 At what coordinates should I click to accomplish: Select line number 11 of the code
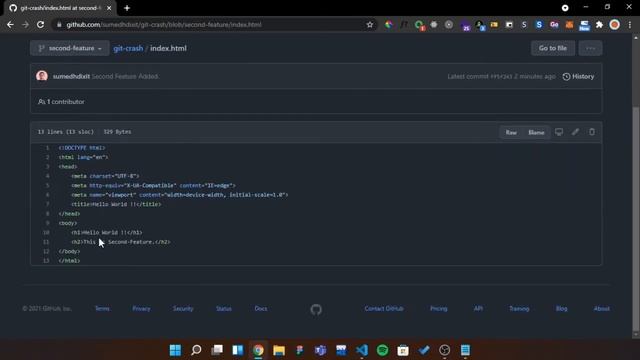pyautogui.click(x=46, y=242)
